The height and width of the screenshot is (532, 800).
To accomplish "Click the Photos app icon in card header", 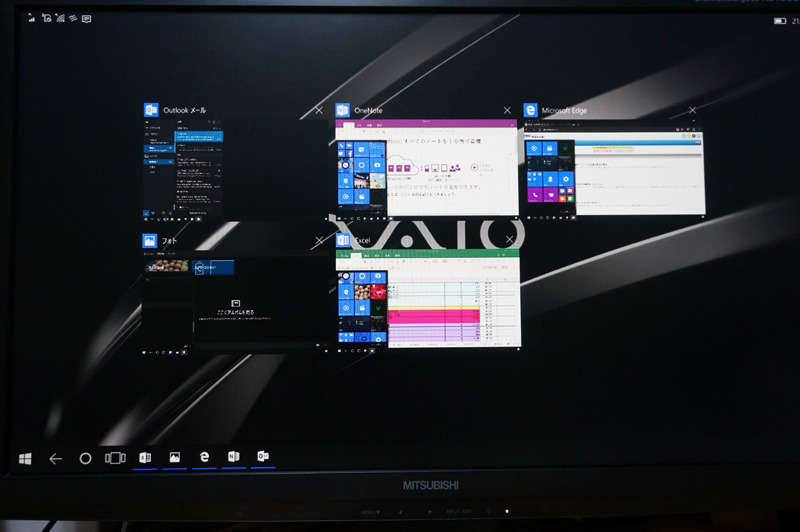I will 149,240.
